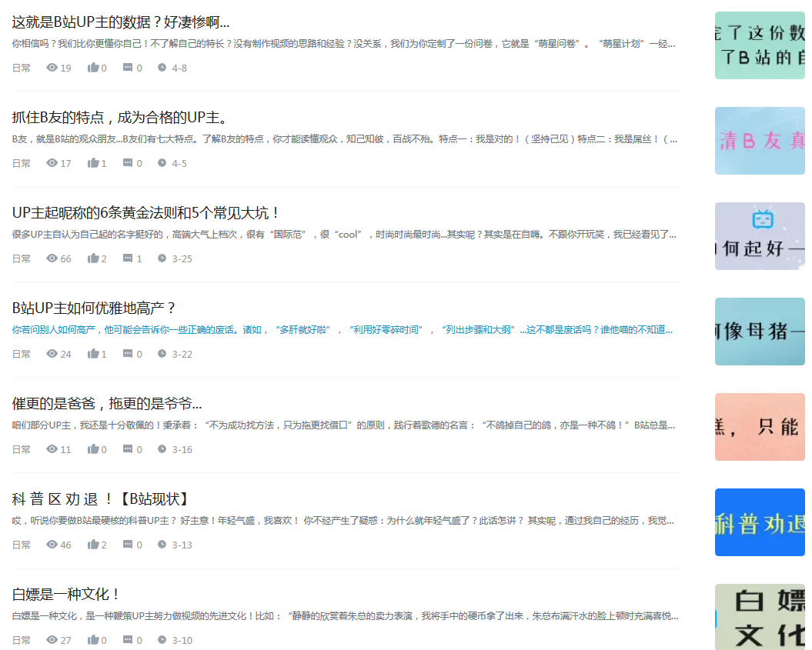Image resolution: width=812 pixels, height=650 pixels.
Task: Open comments icon of 科普区劝退 article
Action: tap(128, 544)
